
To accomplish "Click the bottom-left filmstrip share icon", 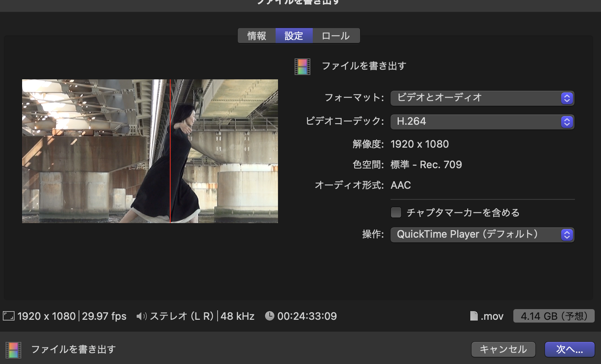I will [13, 350].
